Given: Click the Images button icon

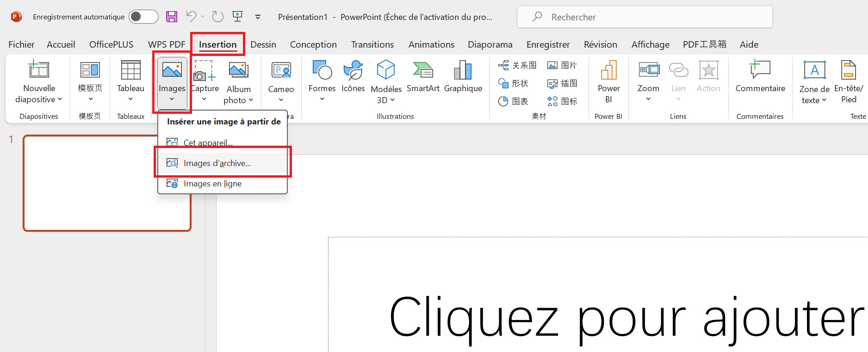Looking at the screenshot, I should click(x=172, y=70).
